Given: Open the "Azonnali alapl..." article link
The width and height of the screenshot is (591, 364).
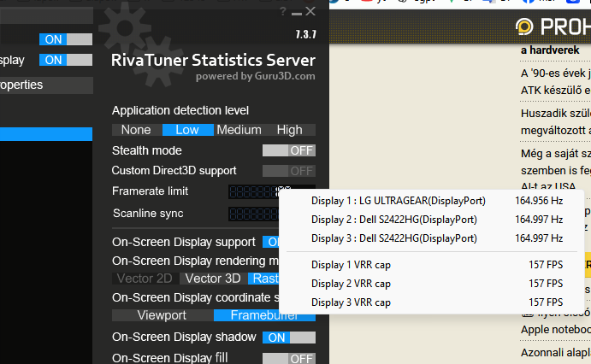Looking at the screenshot, I should [555, 352].
